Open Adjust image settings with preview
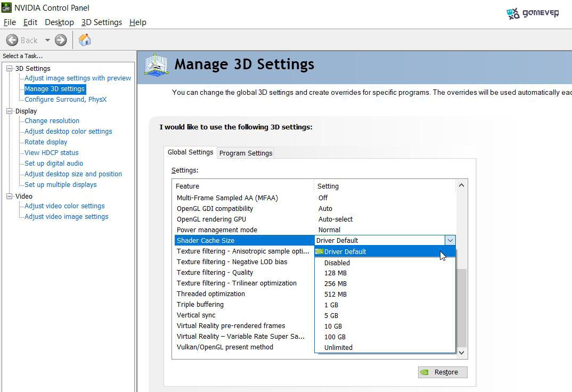Screen dimensions: 572x392 tap(77, 78)
